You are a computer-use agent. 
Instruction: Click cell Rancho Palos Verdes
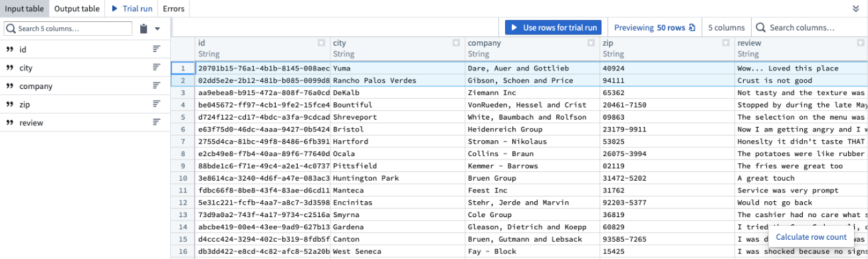pyautogui.click(x=397, y=80)
